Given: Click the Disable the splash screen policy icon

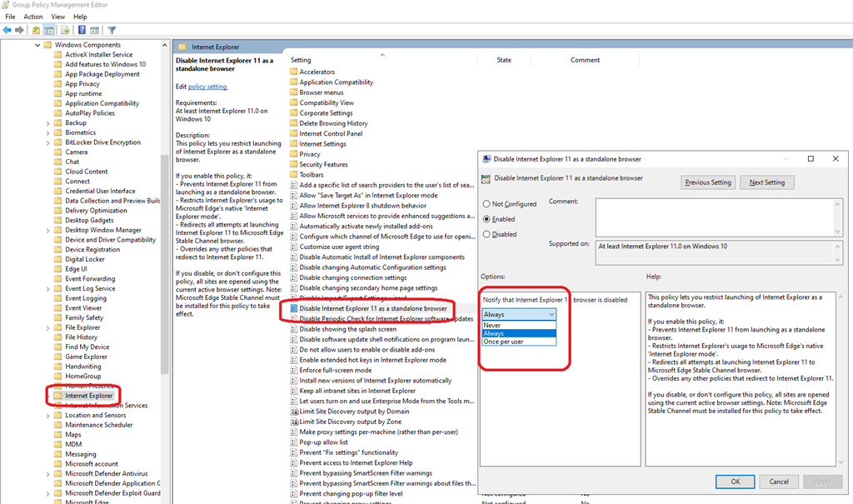Looking at the screenshot, I should [x=293, y=329].
